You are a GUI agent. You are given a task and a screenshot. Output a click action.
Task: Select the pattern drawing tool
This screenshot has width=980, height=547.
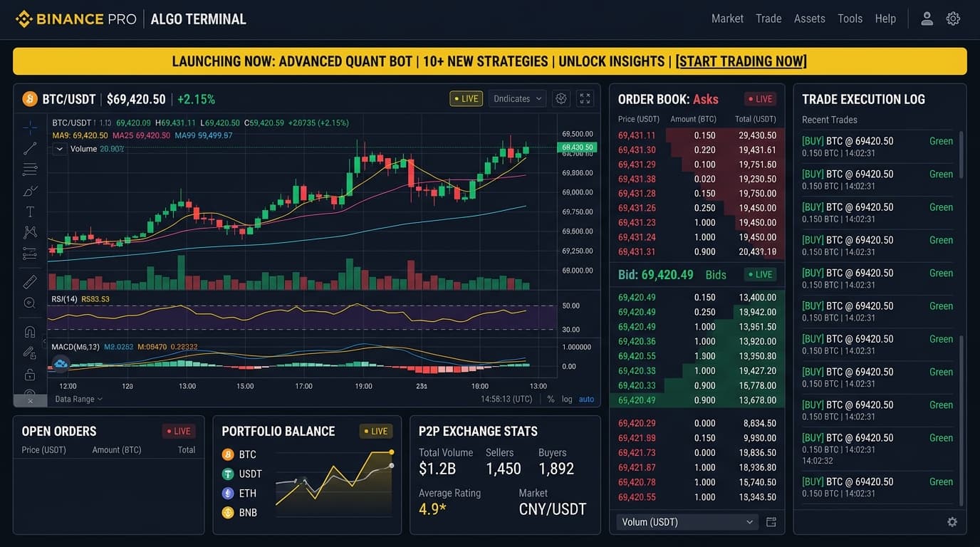30,232
